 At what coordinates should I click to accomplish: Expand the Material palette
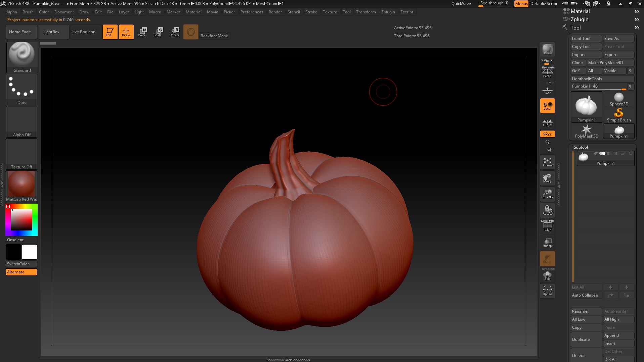pyautogui.click(x=580, y=11)
